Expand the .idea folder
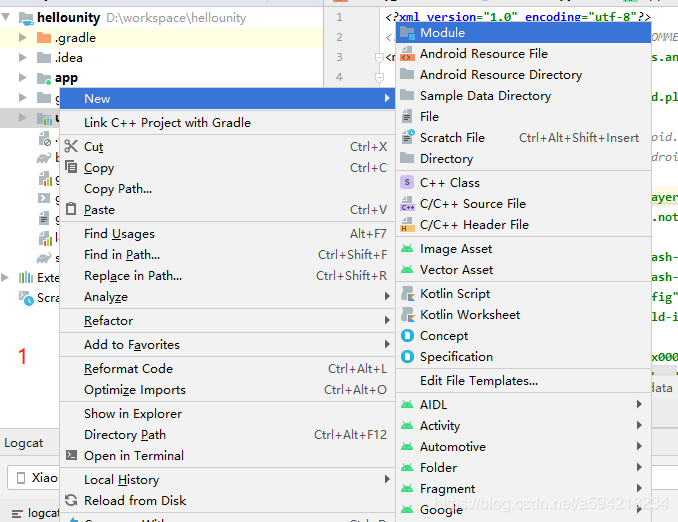The width and height of the screenshot is (678, 522). [22, 58]
